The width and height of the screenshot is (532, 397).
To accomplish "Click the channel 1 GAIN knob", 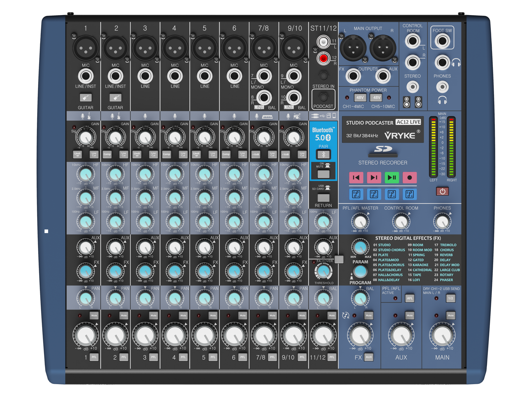I will click(86, 137).
